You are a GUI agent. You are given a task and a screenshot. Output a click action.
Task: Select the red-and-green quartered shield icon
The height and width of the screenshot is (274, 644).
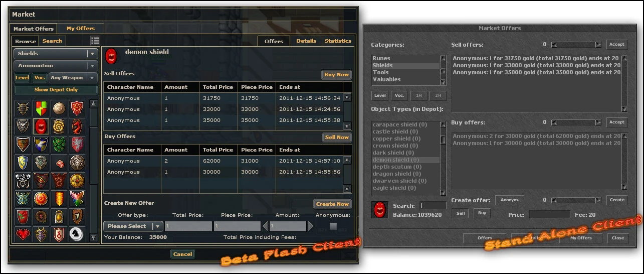41,108
